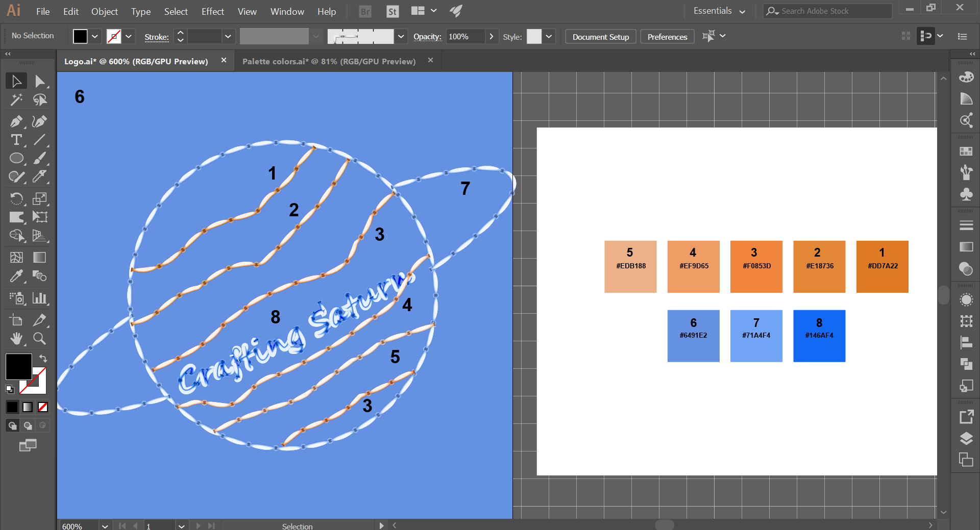Click the Preferences button
980x530 pixels.
667,37
